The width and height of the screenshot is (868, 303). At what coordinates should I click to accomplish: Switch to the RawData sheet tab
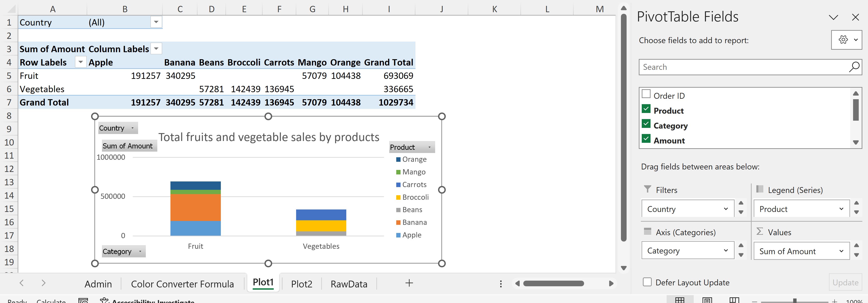click(x=349, y=284)
